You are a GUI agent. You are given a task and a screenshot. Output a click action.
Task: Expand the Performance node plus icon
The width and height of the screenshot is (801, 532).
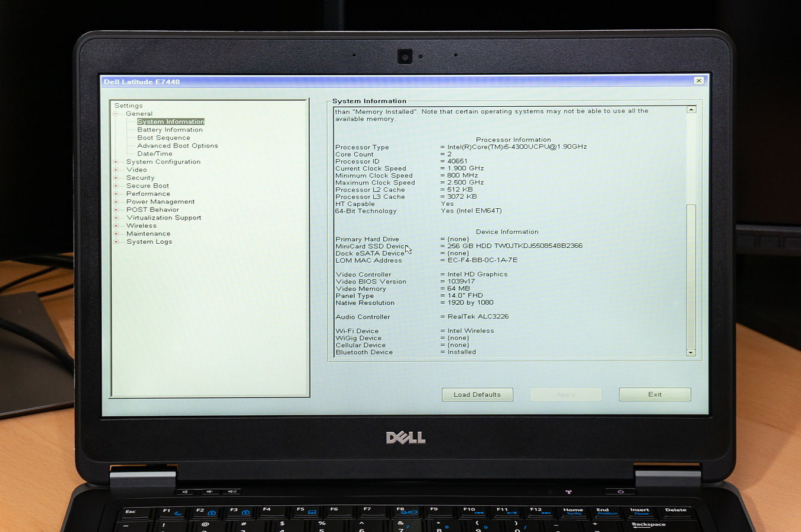(x=116, y=194)
